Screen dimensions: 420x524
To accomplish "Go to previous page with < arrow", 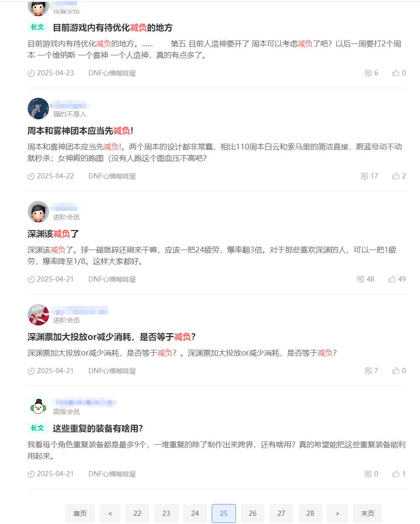I will click(110, 514).
